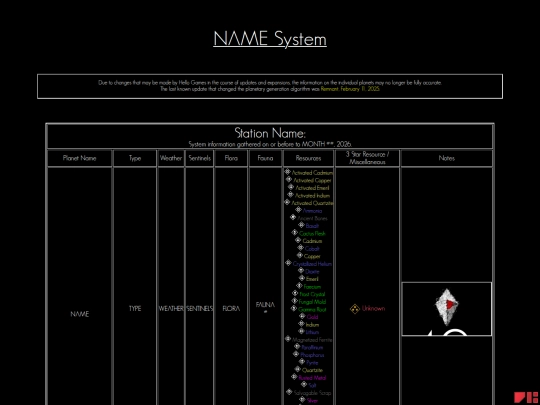Click the Magnetized Ferrite resource icon

(288, 339)
